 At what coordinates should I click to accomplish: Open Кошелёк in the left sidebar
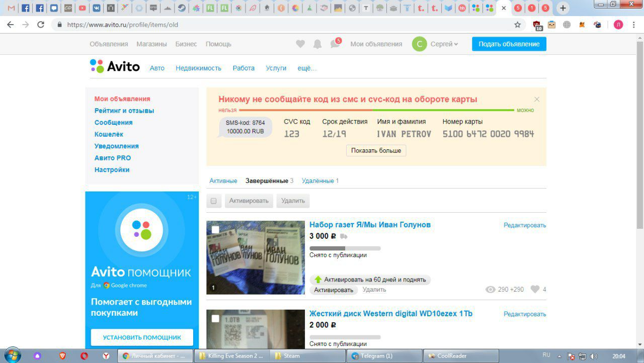(109, 134)
